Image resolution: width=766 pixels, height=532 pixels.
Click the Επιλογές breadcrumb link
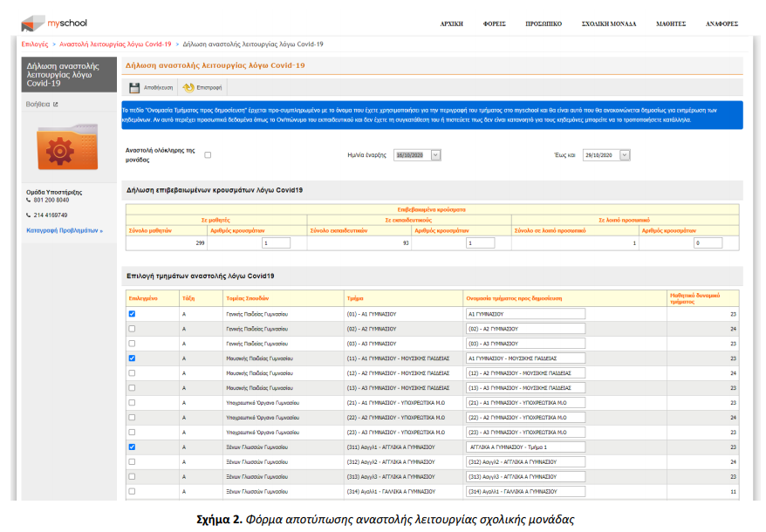(x=35, y=43)
